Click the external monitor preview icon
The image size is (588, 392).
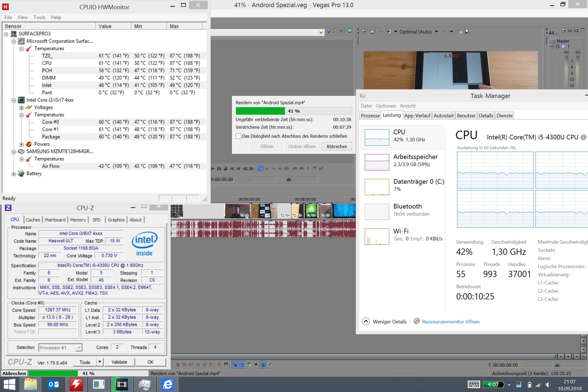point(372,32)
